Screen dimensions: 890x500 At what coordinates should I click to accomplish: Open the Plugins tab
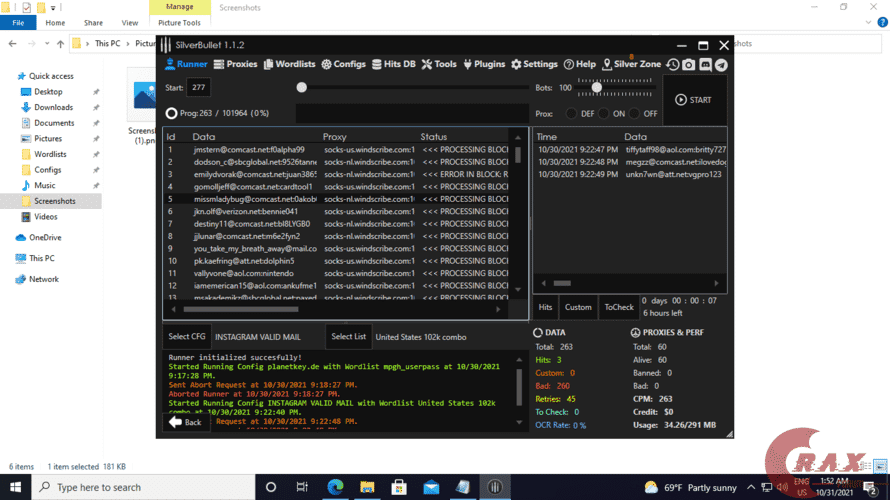pyautogui.click(x=484, y=64)
